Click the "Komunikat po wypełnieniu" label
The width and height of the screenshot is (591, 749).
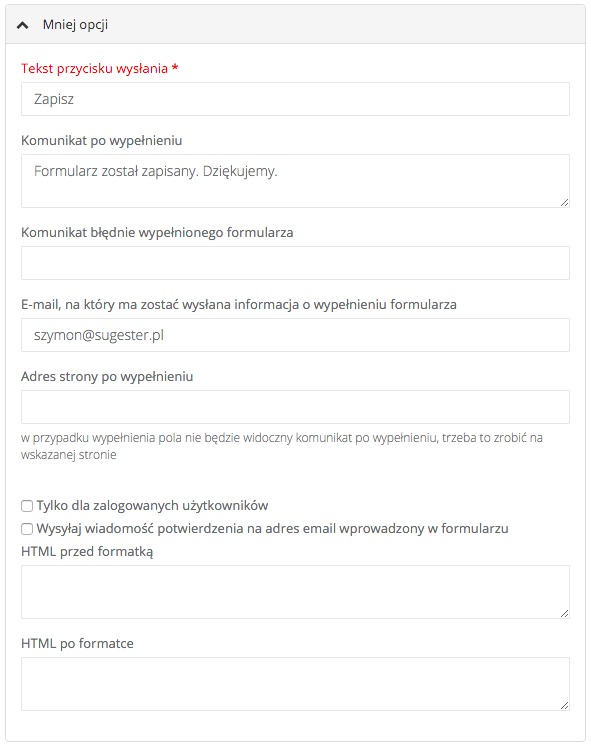pyautogui.click(x=102, y=140)
